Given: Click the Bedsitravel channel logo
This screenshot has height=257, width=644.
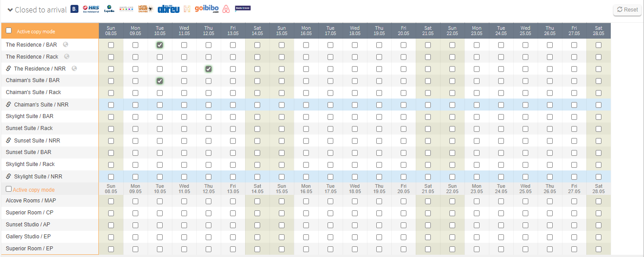Looking at the screenshot, I should [243, 8].
